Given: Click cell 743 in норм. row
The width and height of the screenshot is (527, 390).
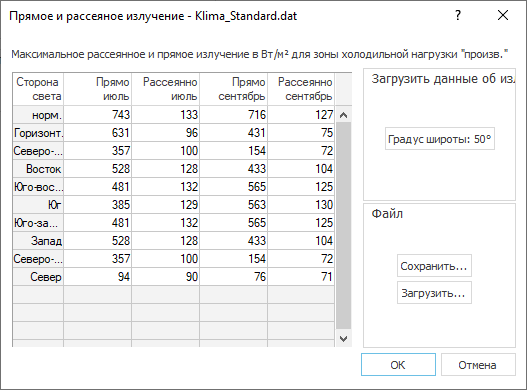Looking at the screenshot, I should (97, 115).
